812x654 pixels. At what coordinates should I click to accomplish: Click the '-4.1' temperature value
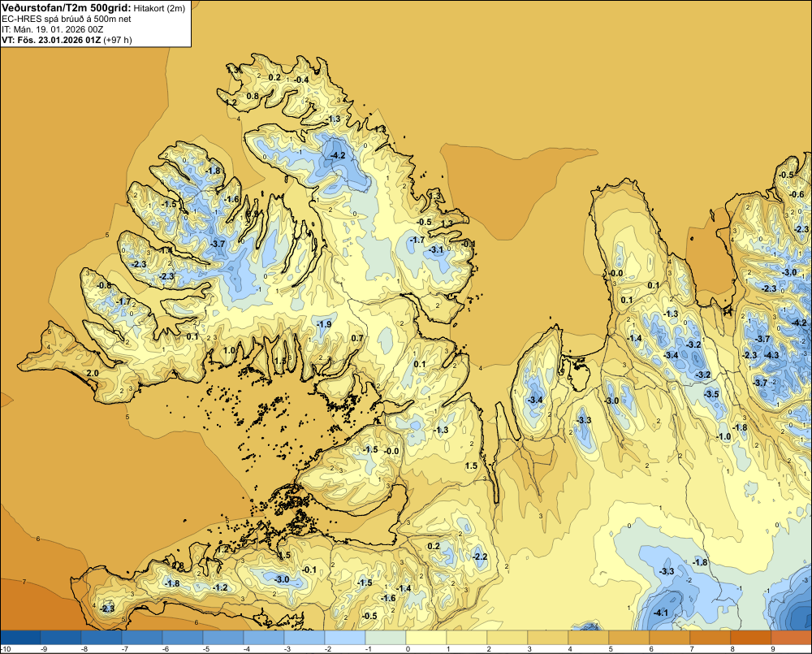[660, 613]
